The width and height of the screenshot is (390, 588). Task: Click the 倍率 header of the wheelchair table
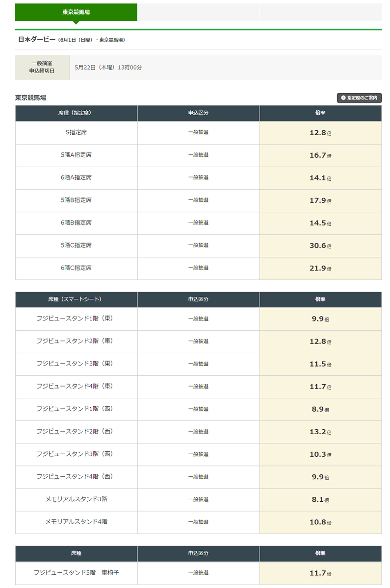pos(320,553)
